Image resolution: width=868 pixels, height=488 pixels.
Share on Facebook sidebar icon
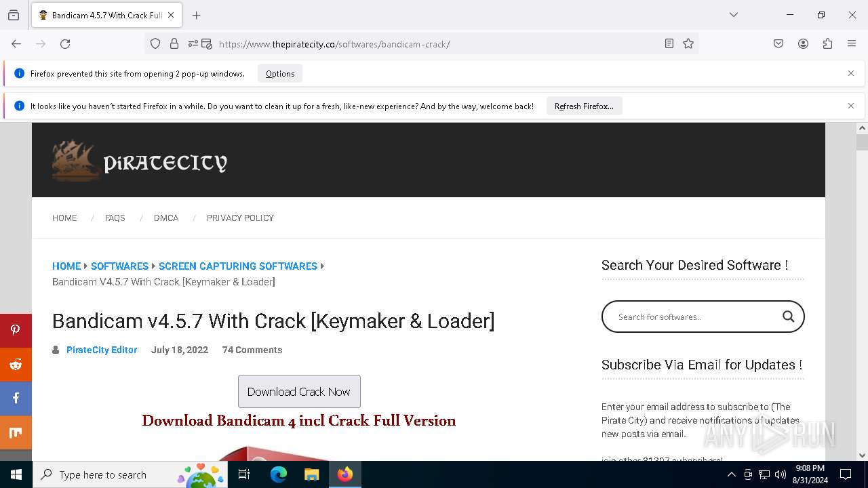coord(16,399)
